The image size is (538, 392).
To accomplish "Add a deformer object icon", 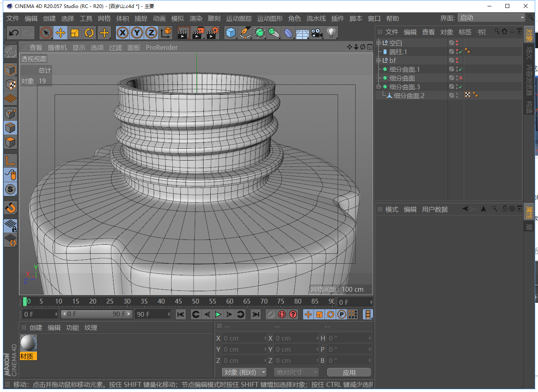I will [288, 33].
